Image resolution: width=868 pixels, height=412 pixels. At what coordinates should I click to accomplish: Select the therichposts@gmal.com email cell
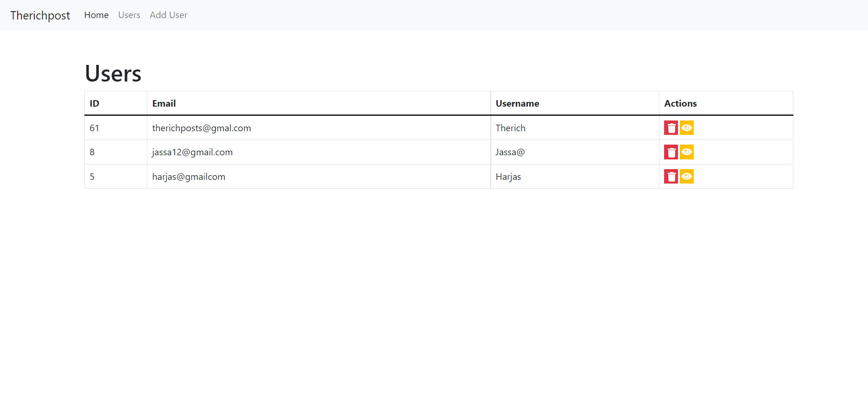[202, 128]
